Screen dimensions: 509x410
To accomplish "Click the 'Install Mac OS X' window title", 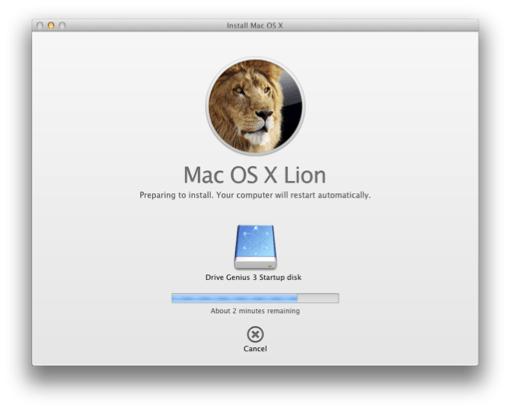I will 255,25.
